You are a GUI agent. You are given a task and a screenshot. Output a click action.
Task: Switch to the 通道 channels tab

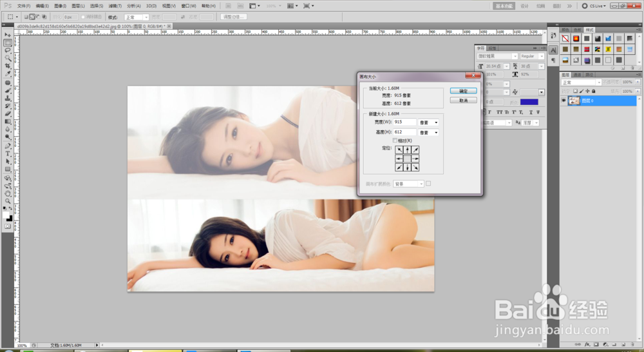pyautogui.click(x=578, y=74)
